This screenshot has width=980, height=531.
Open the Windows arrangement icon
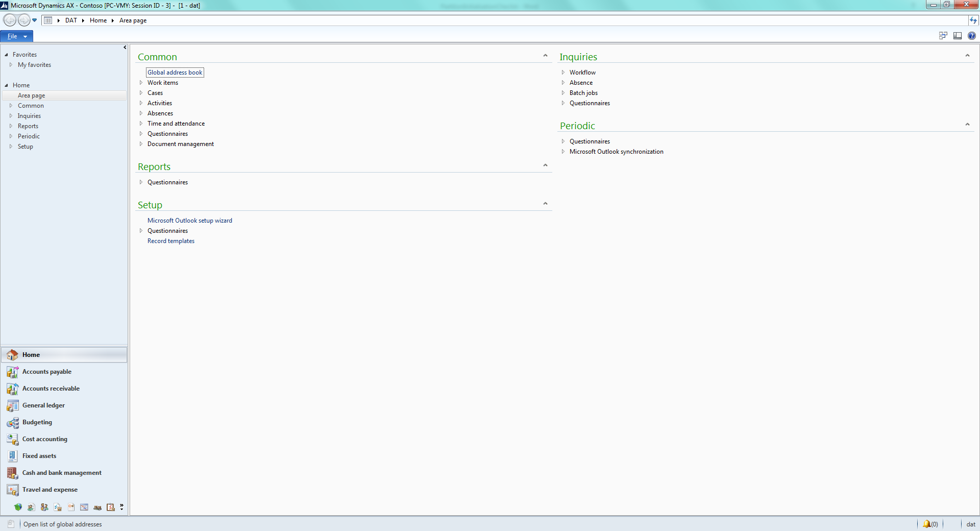click(943, 36)
